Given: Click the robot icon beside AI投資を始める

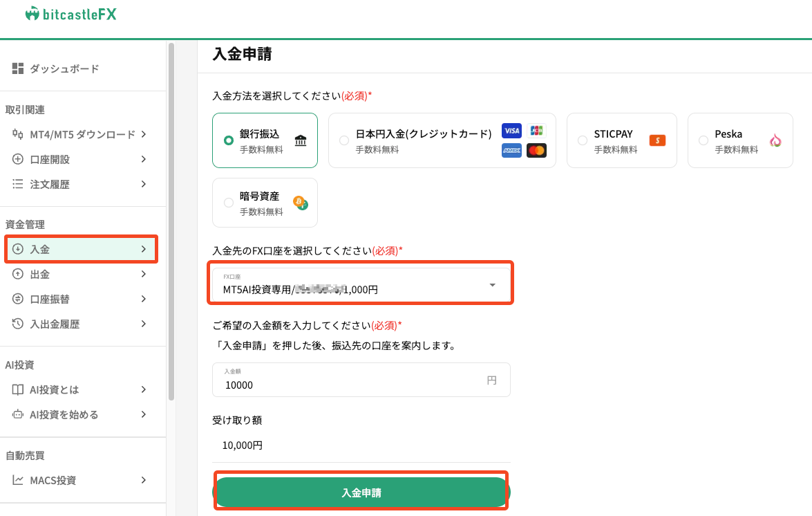Looking at the screenshot, I should tap(17, 414).
